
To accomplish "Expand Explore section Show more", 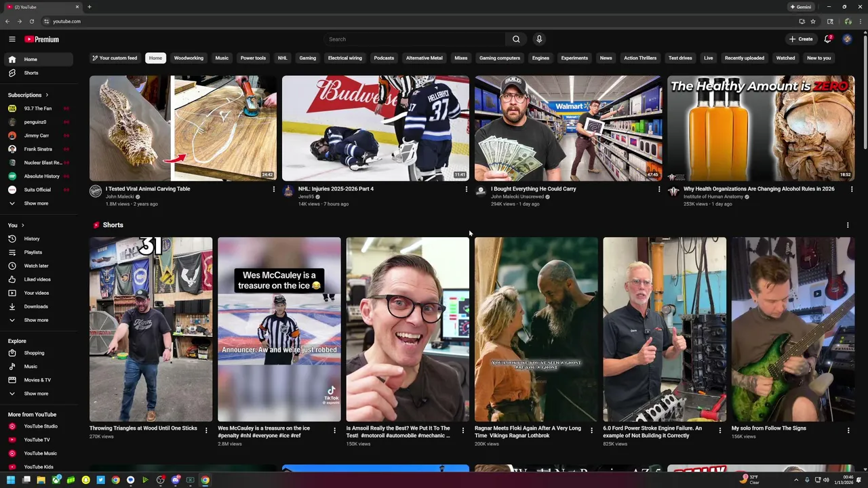I will click(39, 394).
